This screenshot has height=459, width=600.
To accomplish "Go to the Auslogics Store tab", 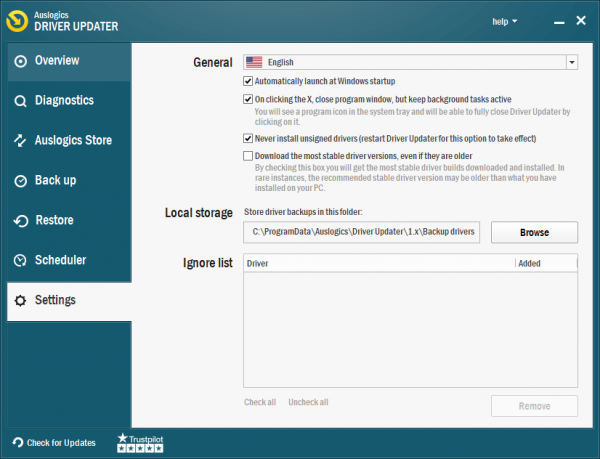I will [69, 141].
